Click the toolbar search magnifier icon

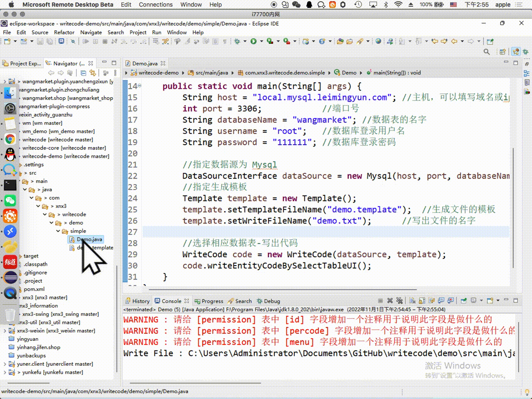[487, 52]
